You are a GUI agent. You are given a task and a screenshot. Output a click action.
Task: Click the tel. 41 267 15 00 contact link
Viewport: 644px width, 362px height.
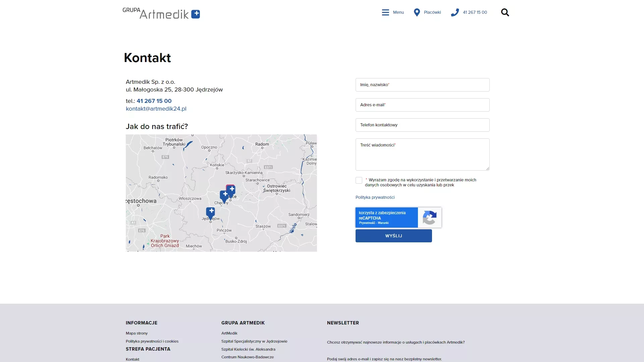pos(154,101)
